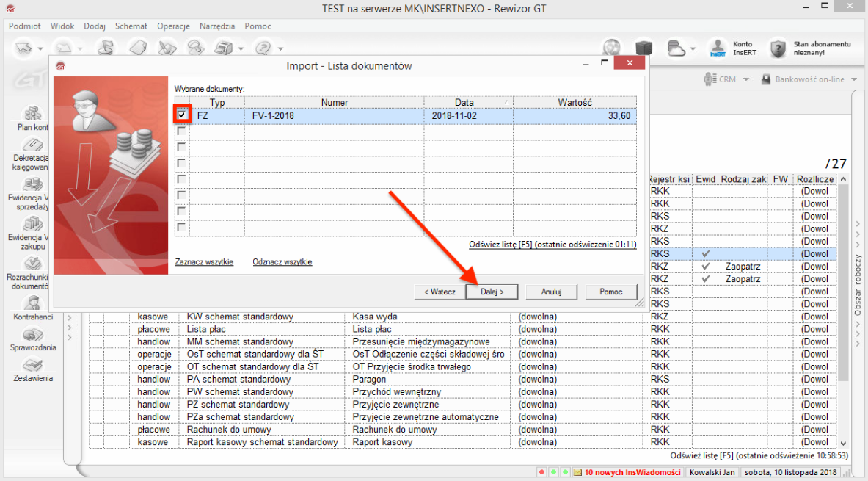
Task: Open the Operacje menu
Action: coord(173,26)
